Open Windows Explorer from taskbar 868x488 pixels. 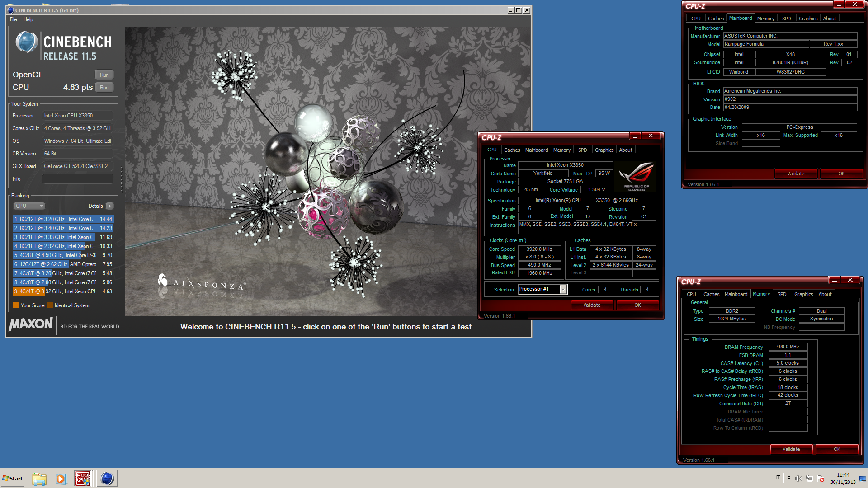click(39, 479)
